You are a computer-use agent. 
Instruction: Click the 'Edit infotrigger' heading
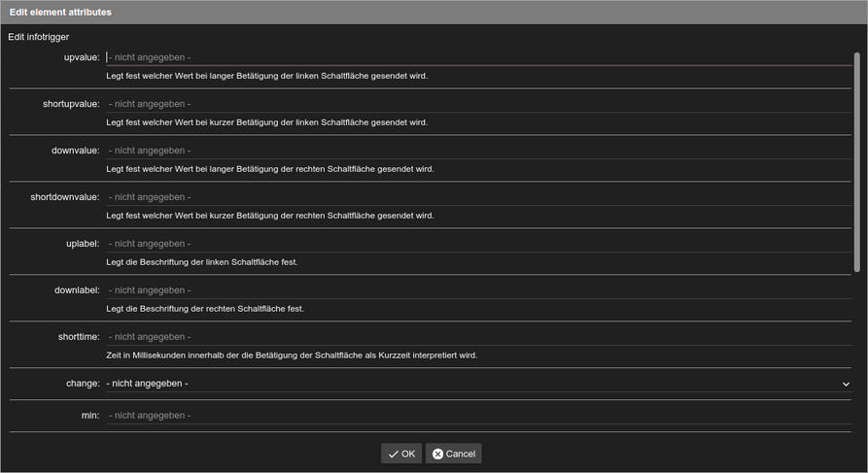39,37
